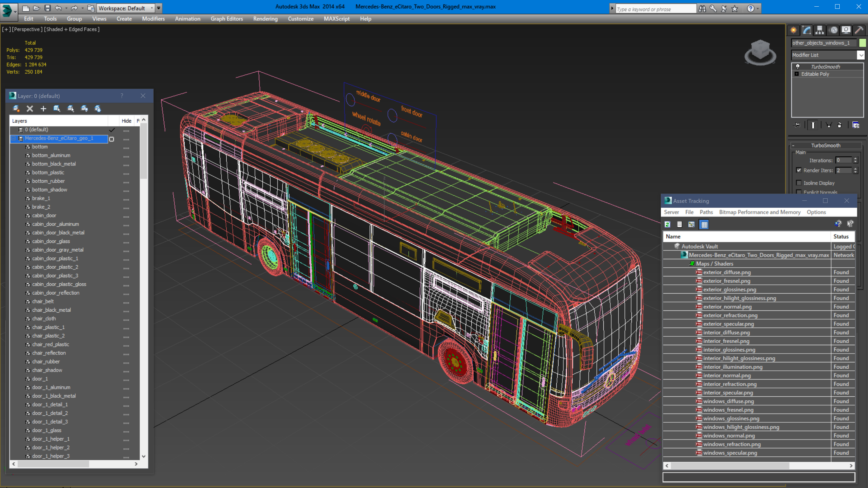Click the satellite Communication Center icon
Screen dimensions: 868x488
pos(724,9)
